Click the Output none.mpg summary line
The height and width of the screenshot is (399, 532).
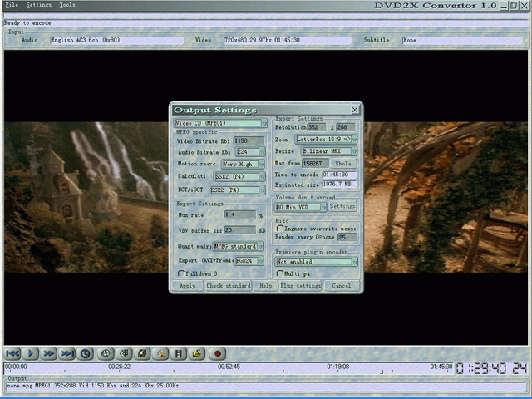(x=265, y=386)
